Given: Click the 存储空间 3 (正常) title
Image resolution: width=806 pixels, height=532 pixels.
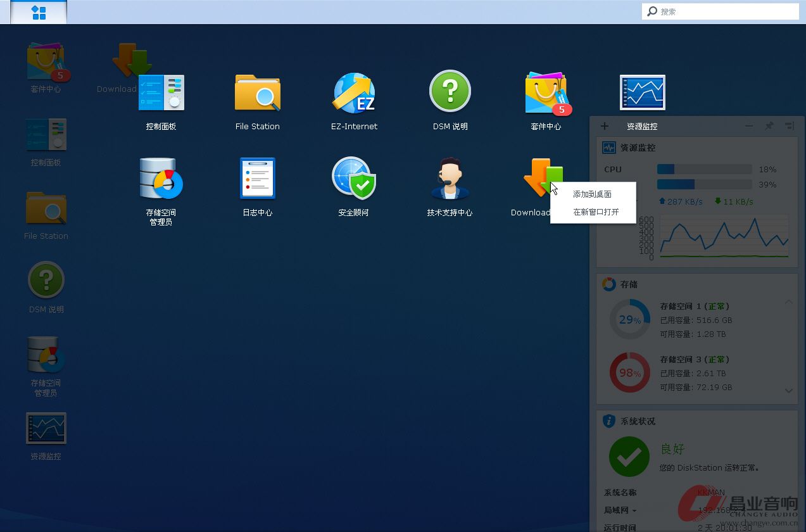Looking at the screenshot, I should [695, 359].
